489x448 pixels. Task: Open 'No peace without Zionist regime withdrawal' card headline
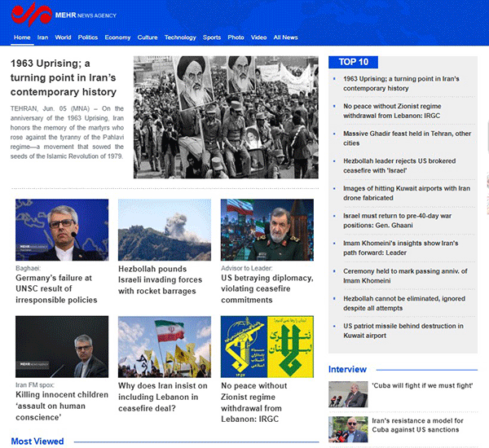pos(253,402)
